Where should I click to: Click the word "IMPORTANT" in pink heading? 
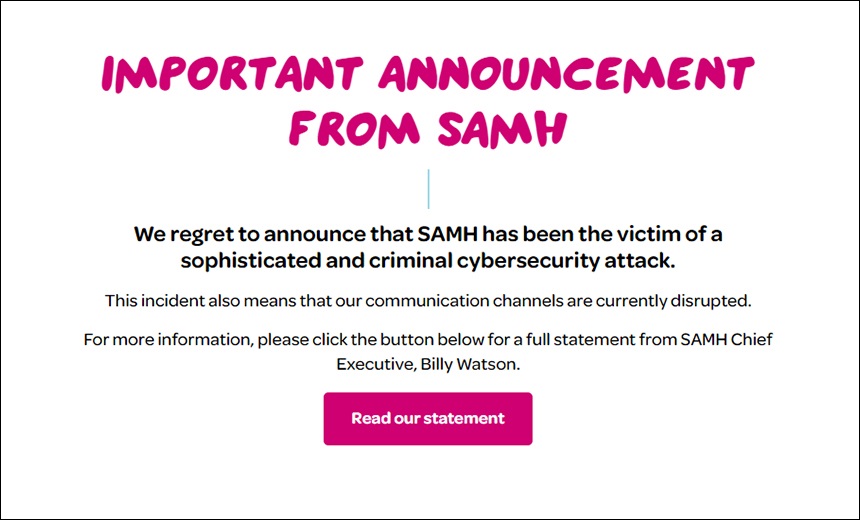click(x=233, y=74)
